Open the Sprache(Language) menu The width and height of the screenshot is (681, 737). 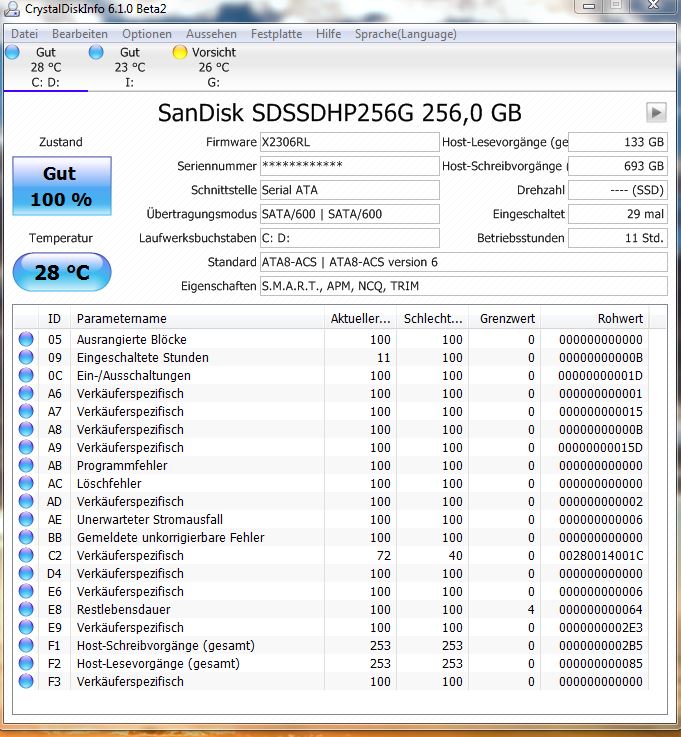point(406,34)
